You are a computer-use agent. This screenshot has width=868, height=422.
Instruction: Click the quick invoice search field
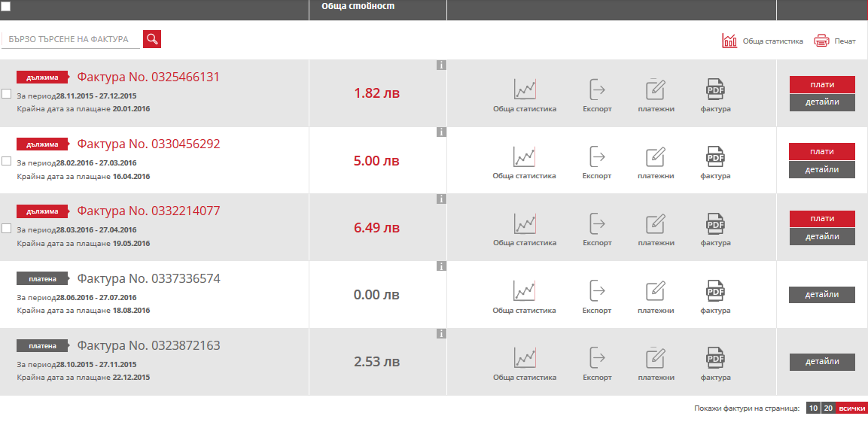click(x=70, y=39)
